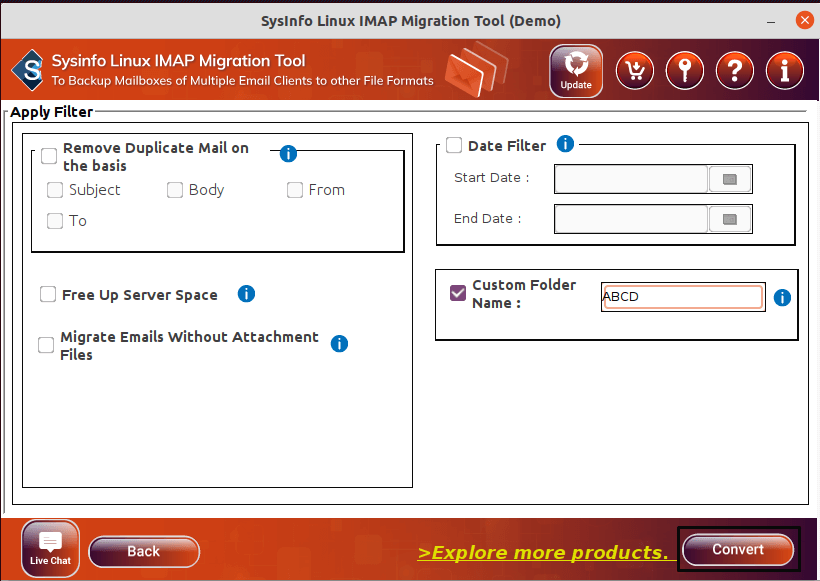820x581 pixels.
Task: Click the Activate key icon
Action: coord(685,71)
